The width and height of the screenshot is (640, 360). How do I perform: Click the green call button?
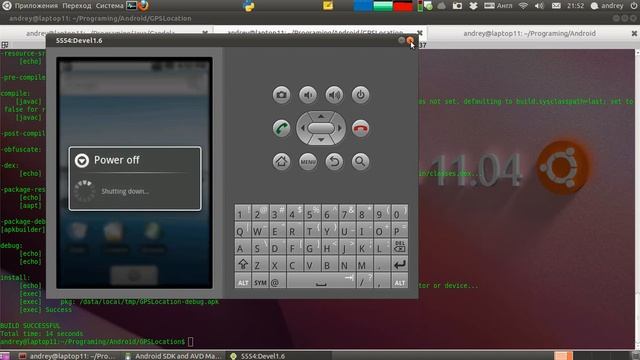(x=281, y=129)
